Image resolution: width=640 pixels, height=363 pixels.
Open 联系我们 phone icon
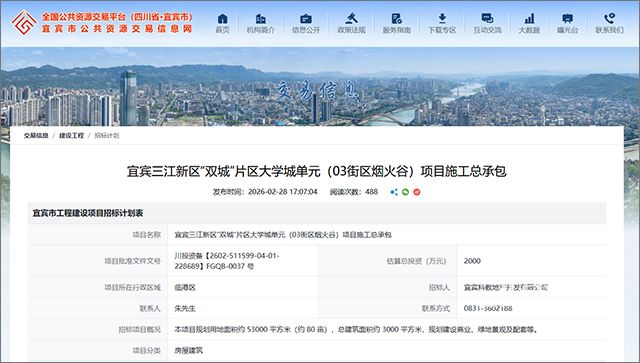click(609, 18)
